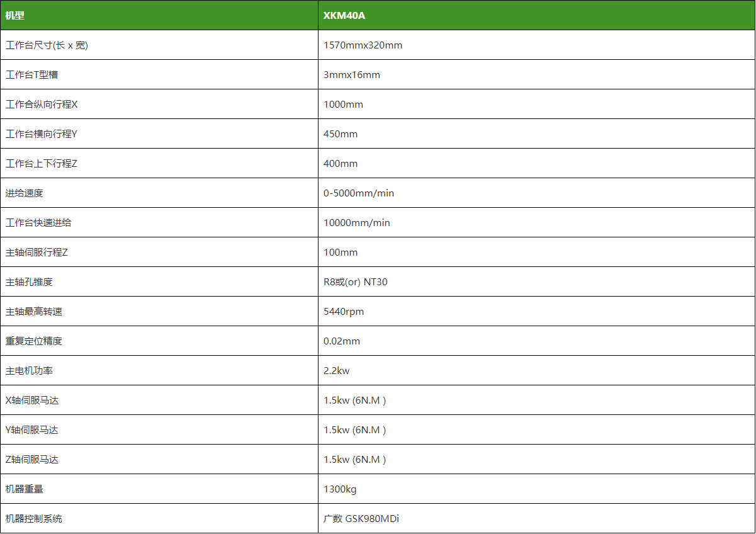Viewport: 756px width, 534px height.
Task: Select the R8或(or) NT30 spindle taper value
Action: [x=356, y=282]
